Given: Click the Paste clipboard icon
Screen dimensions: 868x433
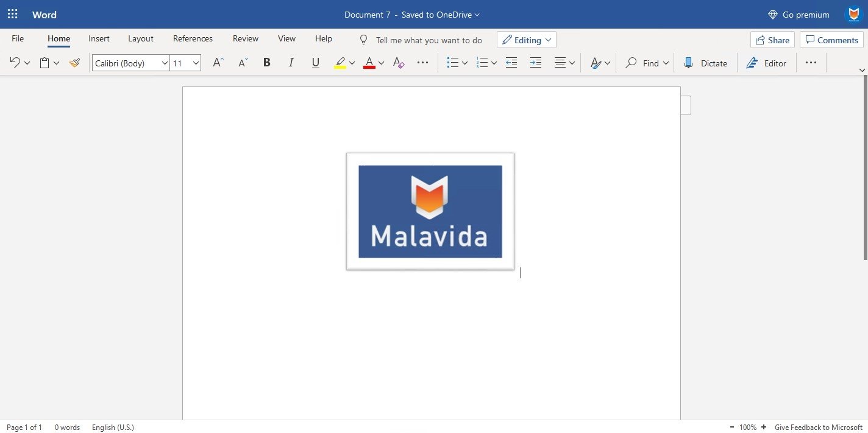Looking at the screenshot, I should [44, 63].
